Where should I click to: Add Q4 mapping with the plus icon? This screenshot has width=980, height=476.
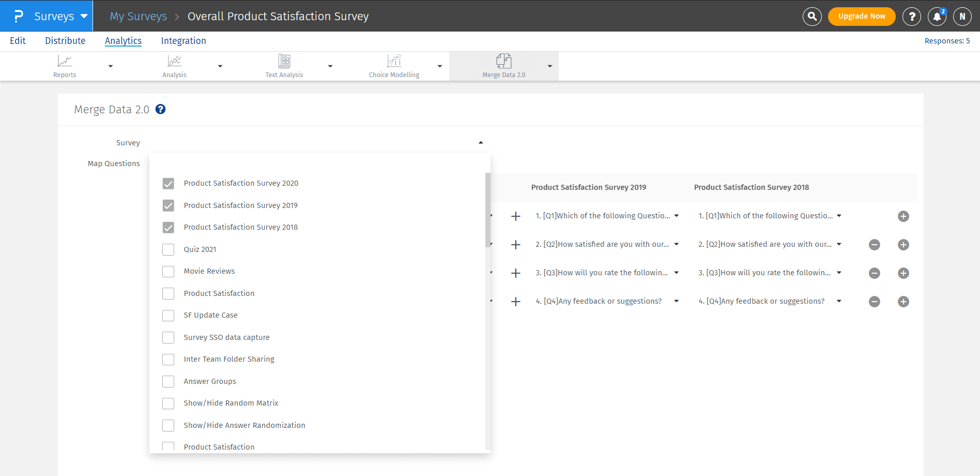click(x=904, y=302)
